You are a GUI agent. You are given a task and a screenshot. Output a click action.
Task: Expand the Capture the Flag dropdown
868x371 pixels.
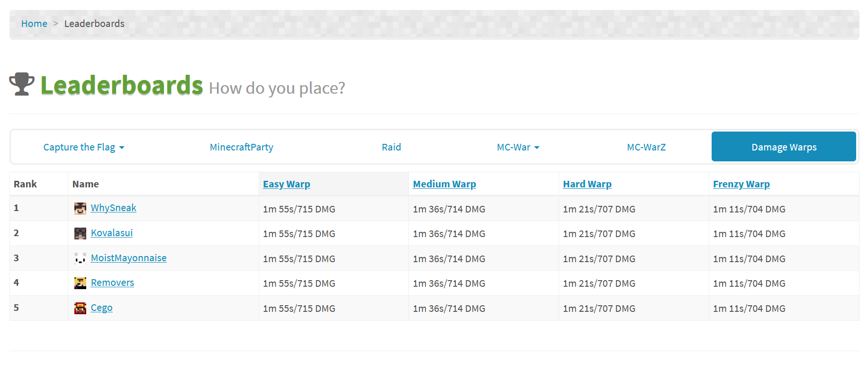(x=83, y=147)
